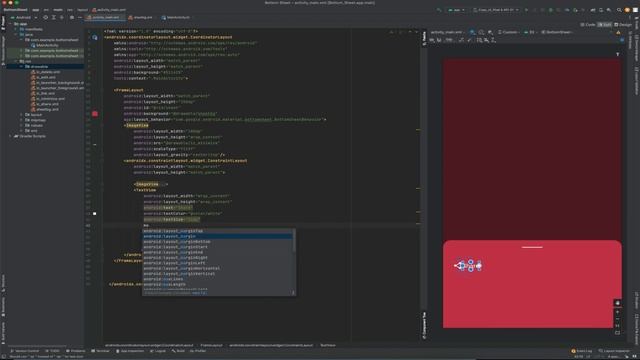Click the zoom to fit icon in preview
Viewport: 640px width, 360px height.
pos(618,333)
